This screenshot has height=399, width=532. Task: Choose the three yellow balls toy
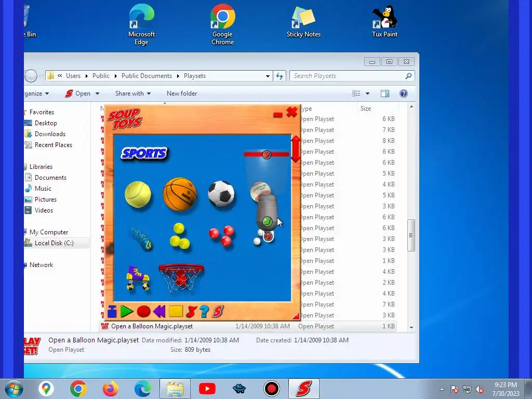[179, 236]
